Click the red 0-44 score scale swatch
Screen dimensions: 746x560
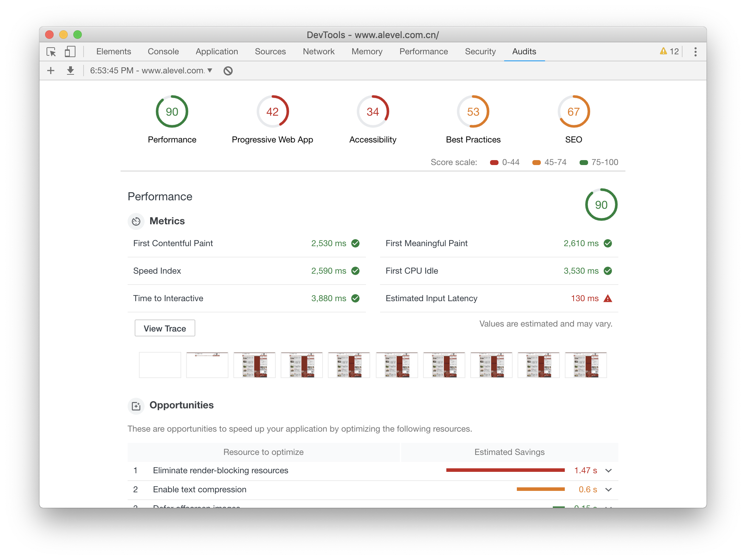[x=494, y=163]
